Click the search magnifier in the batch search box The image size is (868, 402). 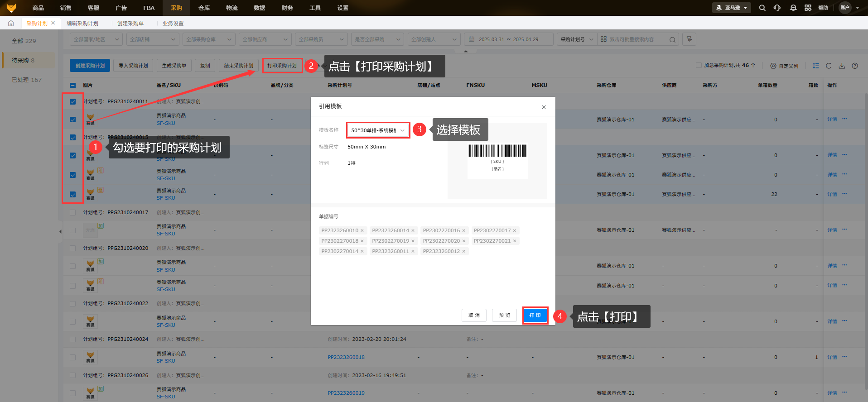pos(672,40)
